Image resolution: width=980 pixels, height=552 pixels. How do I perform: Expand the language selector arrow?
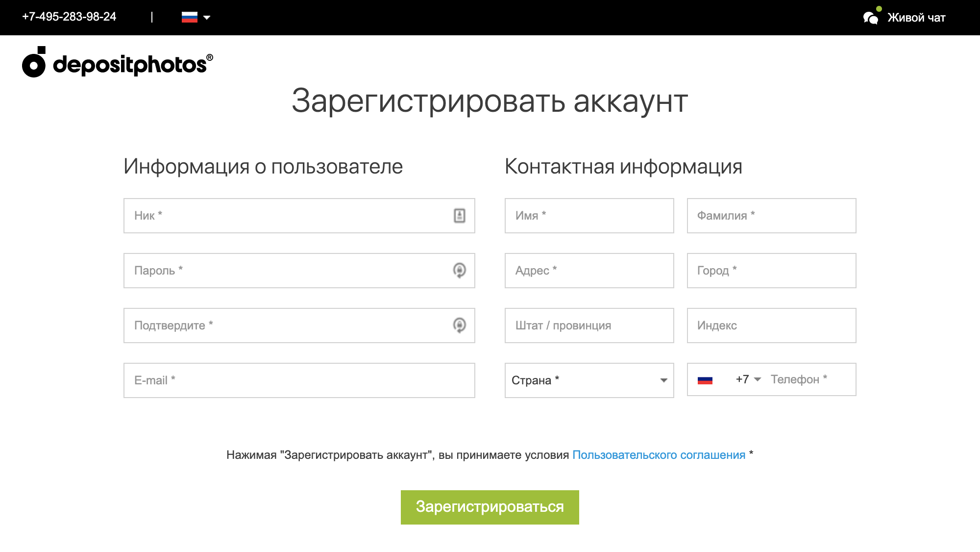pos(207,18)
